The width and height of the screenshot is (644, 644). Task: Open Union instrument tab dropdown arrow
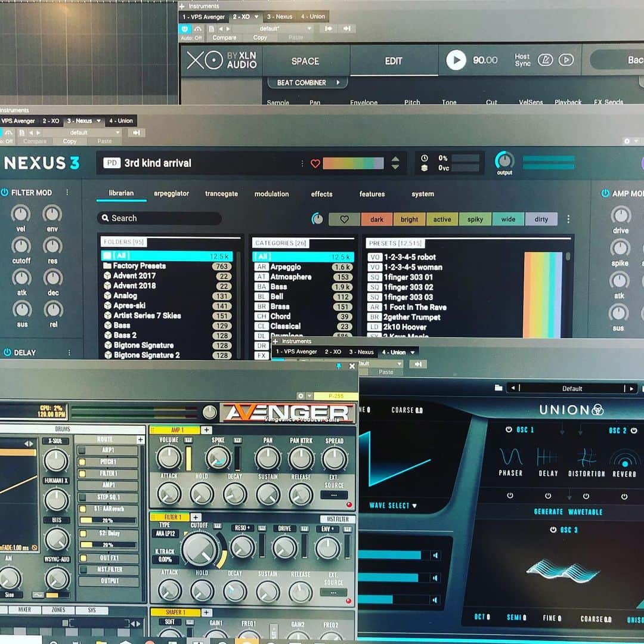(x=413, y=352)
